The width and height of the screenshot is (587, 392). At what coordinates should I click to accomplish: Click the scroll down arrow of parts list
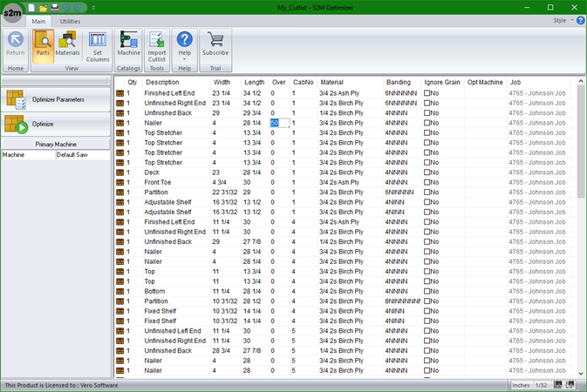click(581, 374)
